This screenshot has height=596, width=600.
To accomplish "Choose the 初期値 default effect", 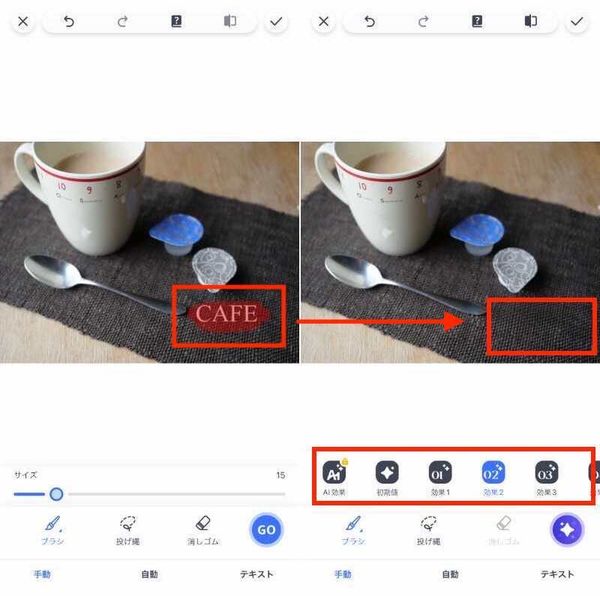I will point(387,478).
